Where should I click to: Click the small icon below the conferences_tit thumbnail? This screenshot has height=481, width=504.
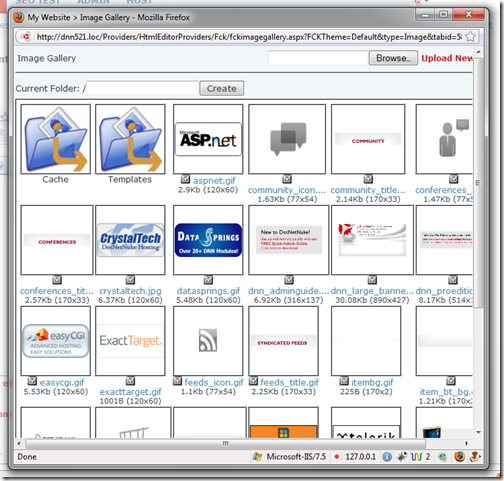tap(57, 280)
